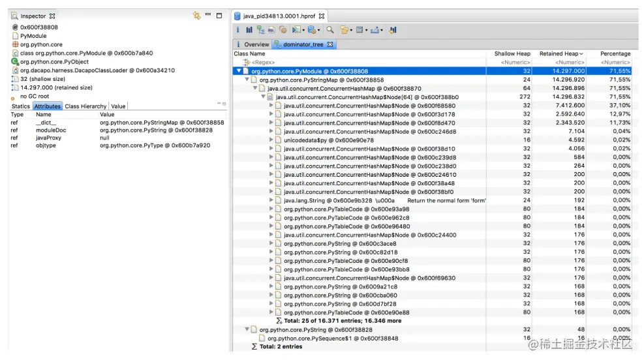Select ConcurrentHashMap$Node @ 0x600f8d470 row

tap(433, 123)
